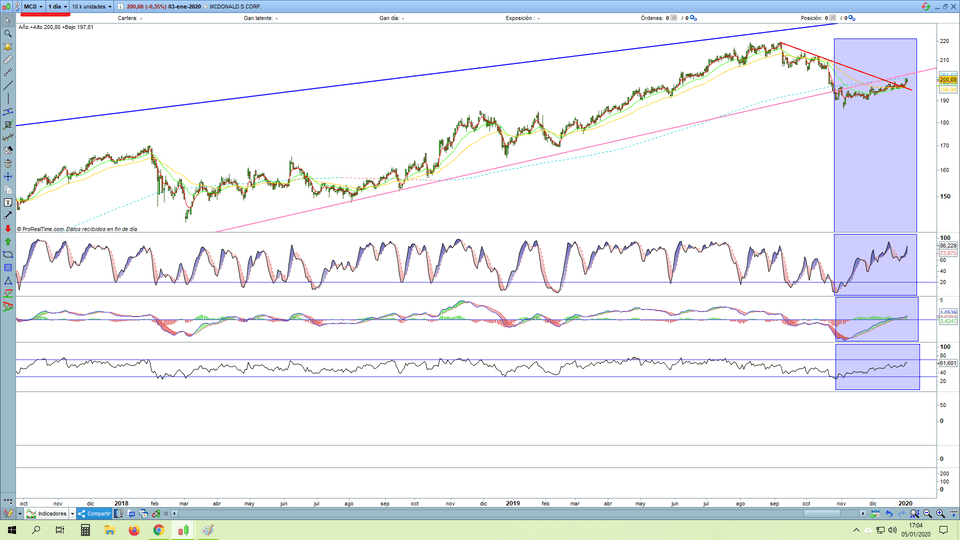This screenshot has height=540, width=960.
Task: Click the Compartir share button
Action: (95, 513)
